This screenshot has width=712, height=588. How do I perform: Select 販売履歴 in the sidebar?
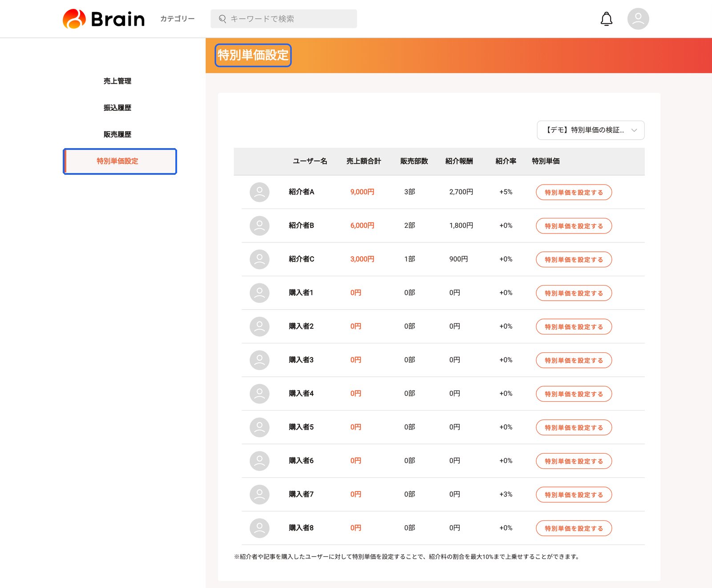pyautogui.click(x=117, y=134)
